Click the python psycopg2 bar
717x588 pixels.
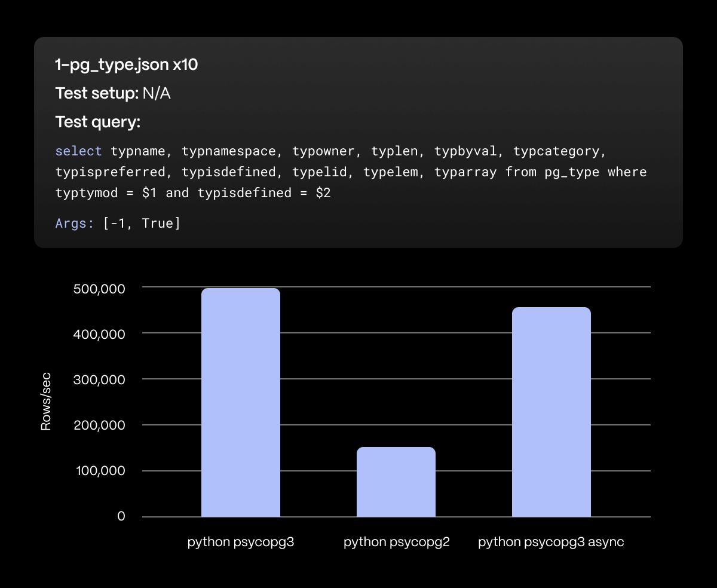click(396, 482)
